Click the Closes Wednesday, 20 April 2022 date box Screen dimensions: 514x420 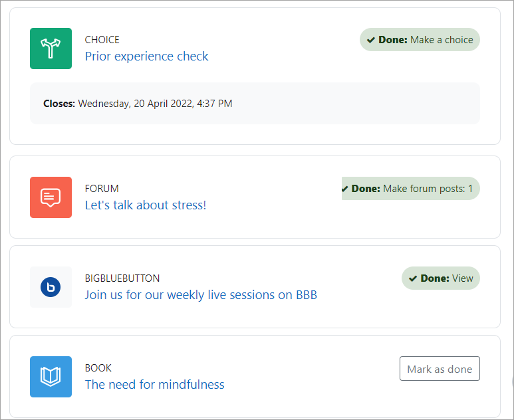point(254,104)
